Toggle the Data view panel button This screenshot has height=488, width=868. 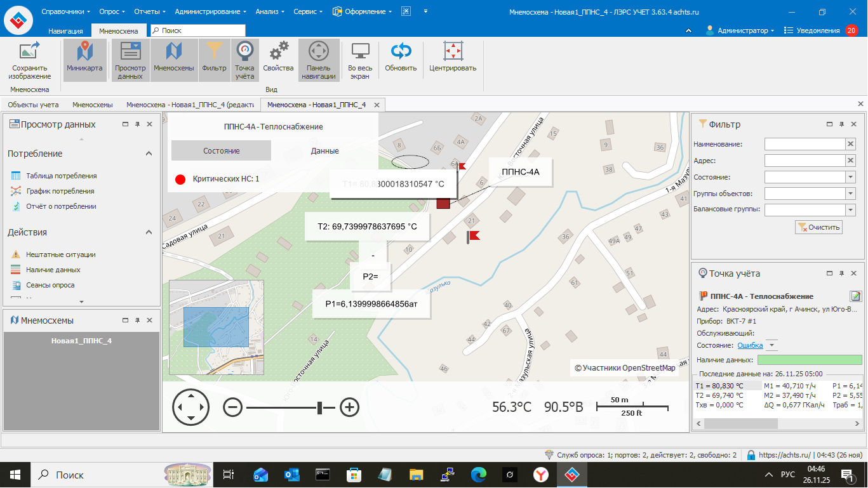130,60
